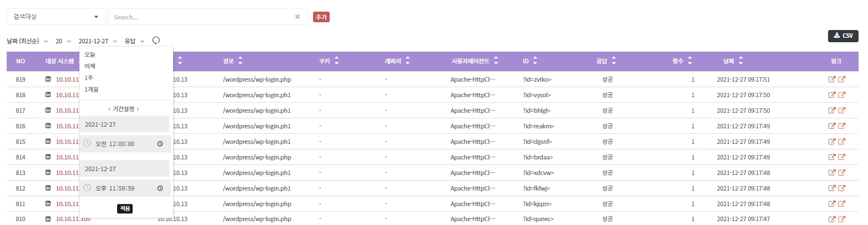868x225 pixels.
Task: Open the 검색대상 dropdown
Action: 56,17
